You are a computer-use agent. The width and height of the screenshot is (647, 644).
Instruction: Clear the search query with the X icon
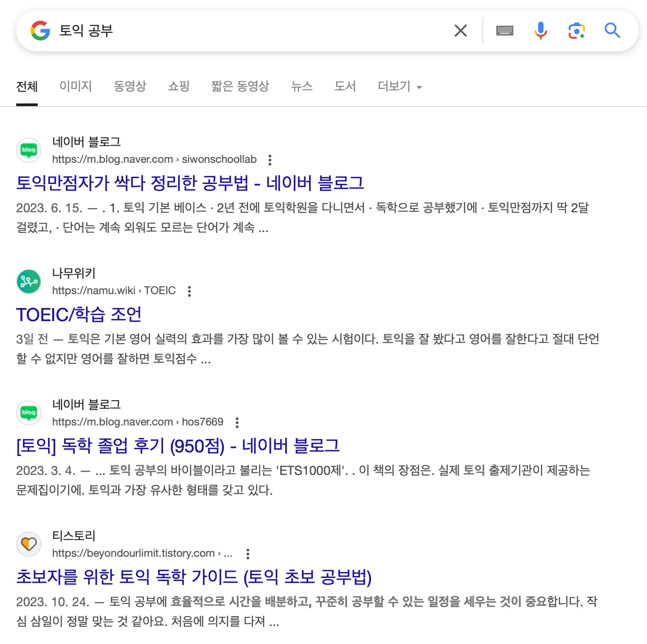[x=460, y=31]
